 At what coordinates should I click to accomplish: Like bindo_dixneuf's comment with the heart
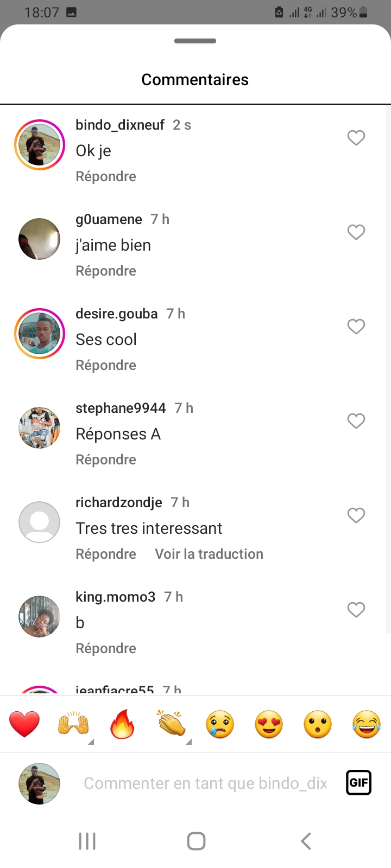pos(356,138)
